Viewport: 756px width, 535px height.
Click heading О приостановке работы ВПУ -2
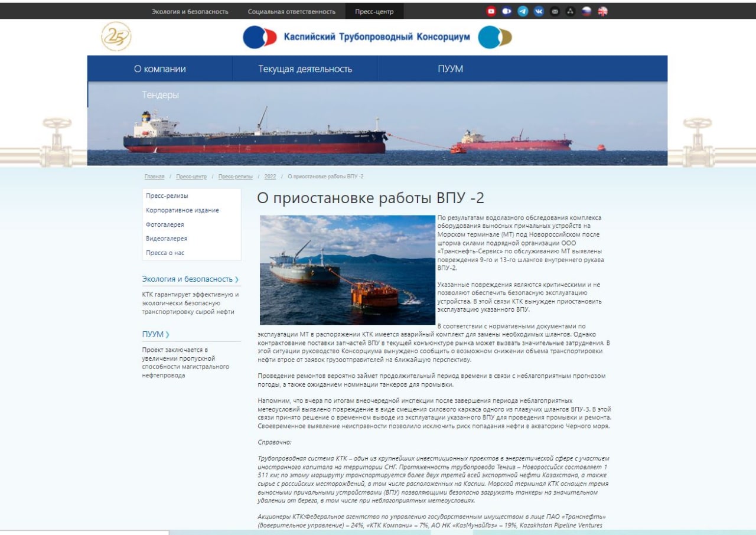371,198
